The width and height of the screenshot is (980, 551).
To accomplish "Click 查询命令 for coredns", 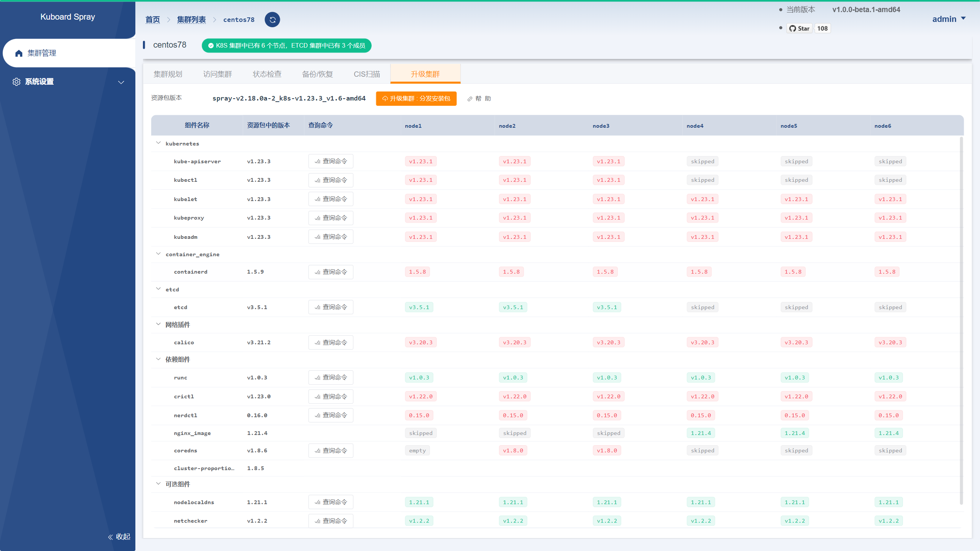I will [330, 450].
